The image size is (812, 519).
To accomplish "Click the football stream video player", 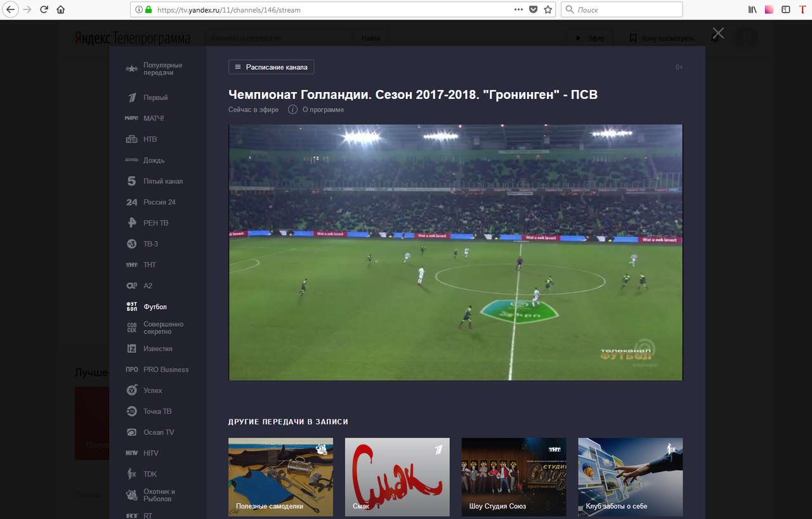I will point(455,253).
